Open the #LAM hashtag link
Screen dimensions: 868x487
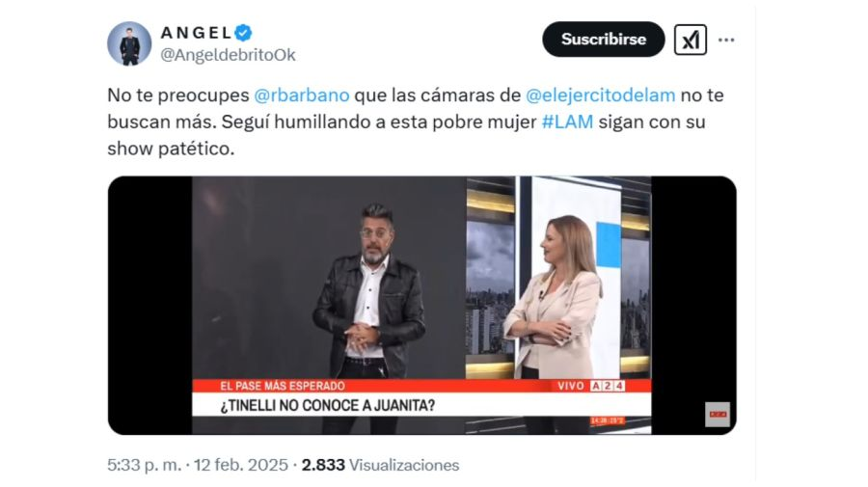567,122
